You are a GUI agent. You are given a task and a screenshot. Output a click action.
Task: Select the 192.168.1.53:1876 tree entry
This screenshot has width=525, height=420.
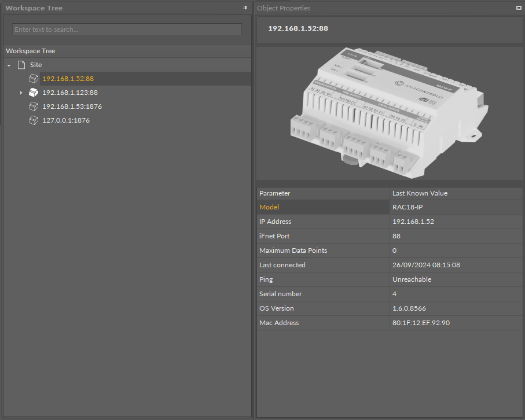pos(72,106)
